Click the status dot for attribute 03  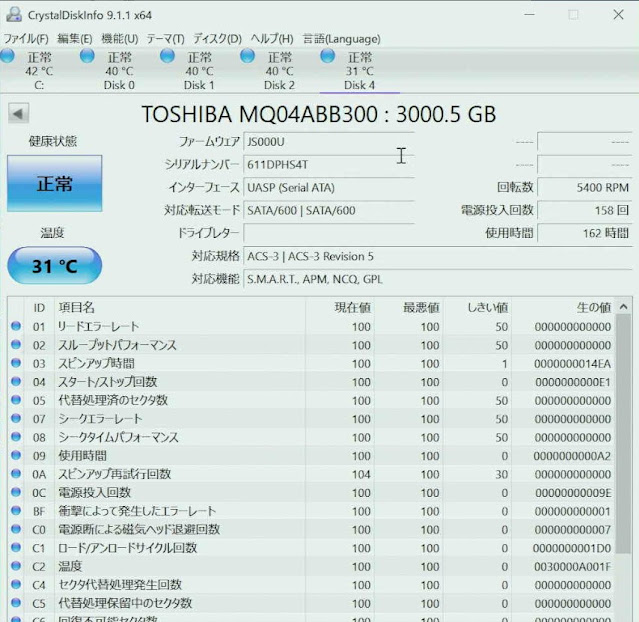pyautogui.click(x=16, y=363)
